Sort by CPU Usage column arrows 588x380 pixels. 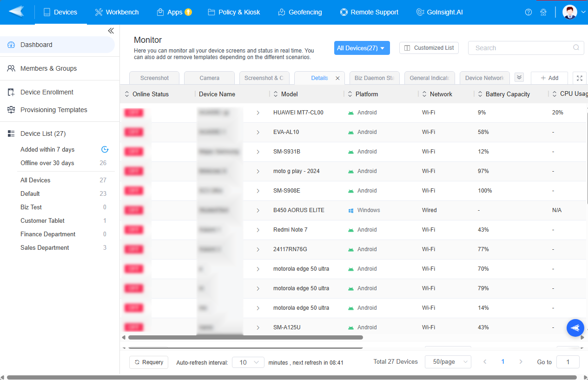click(x=555, y=94)
